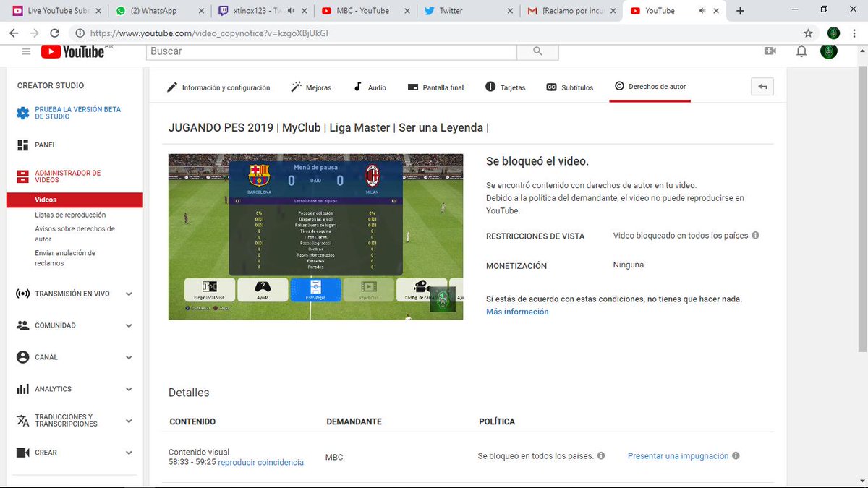Screen dimensions: 868x488
Task: Open Enviar anulación de reclamos
Action: pos(65,258)
